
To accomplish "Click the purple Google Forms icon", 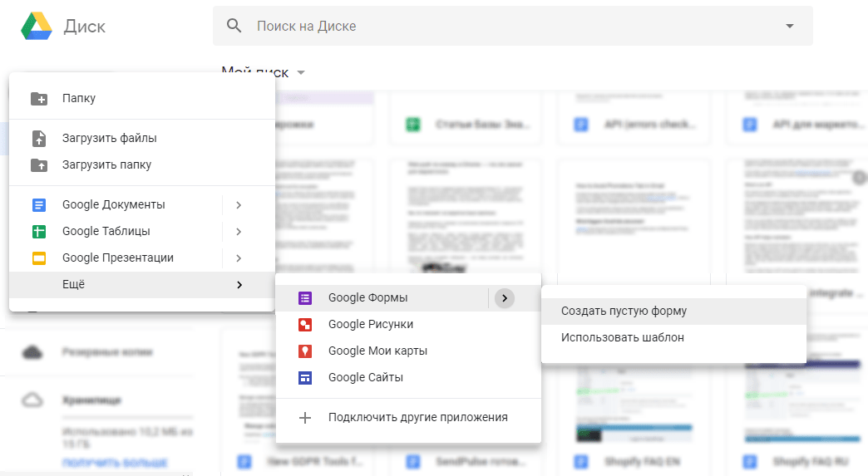I will coord(305,298).
